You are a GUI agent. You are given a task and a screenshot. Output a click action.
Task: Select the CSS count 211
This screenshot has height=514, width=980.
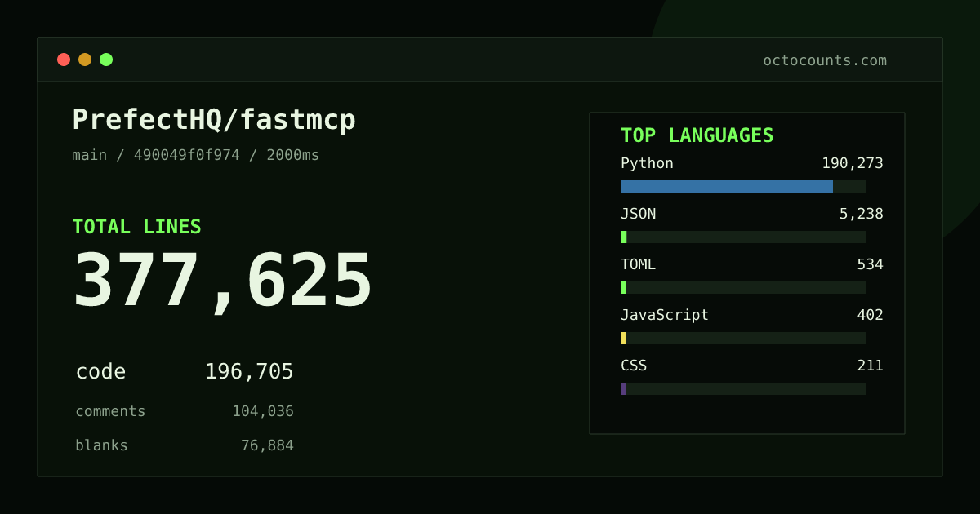(870, 366)
